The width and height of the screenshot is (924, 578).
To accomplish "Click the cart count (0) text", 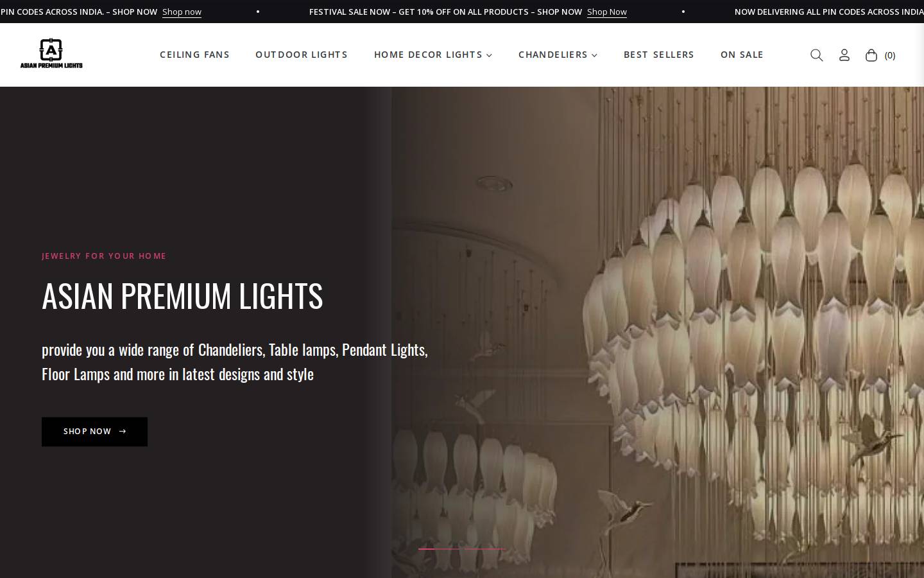I will (890, 55).
